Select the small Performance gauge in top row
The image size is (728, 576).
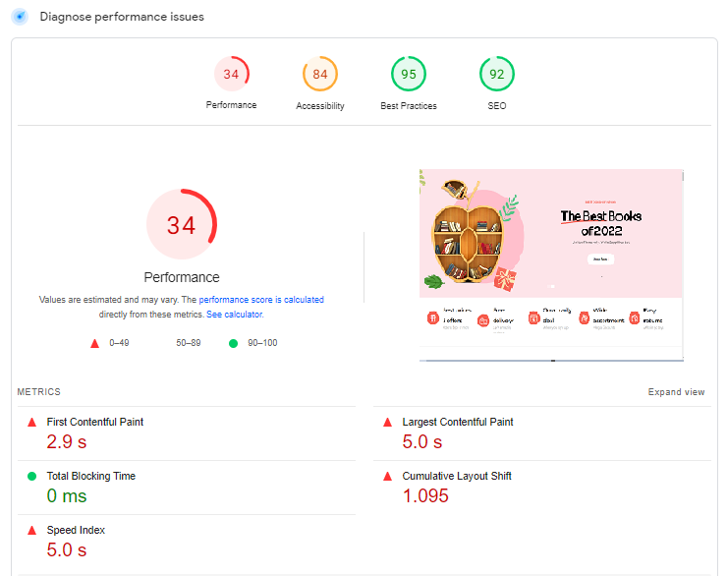pyautogui.click(x=231, y=74)
